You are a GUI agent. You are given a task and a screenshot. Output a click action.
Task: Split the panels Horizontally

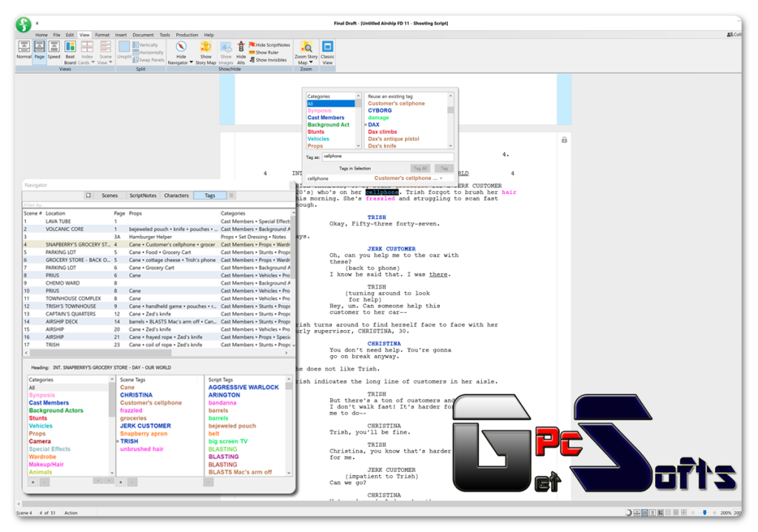[148, 53]
